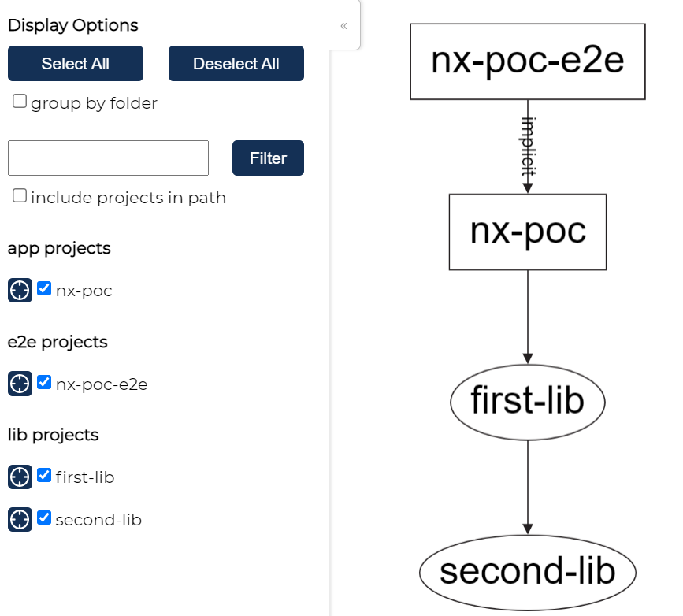Click the Deselect All button
The width and height of the screenshot is (683, 616).
[236, 64]
